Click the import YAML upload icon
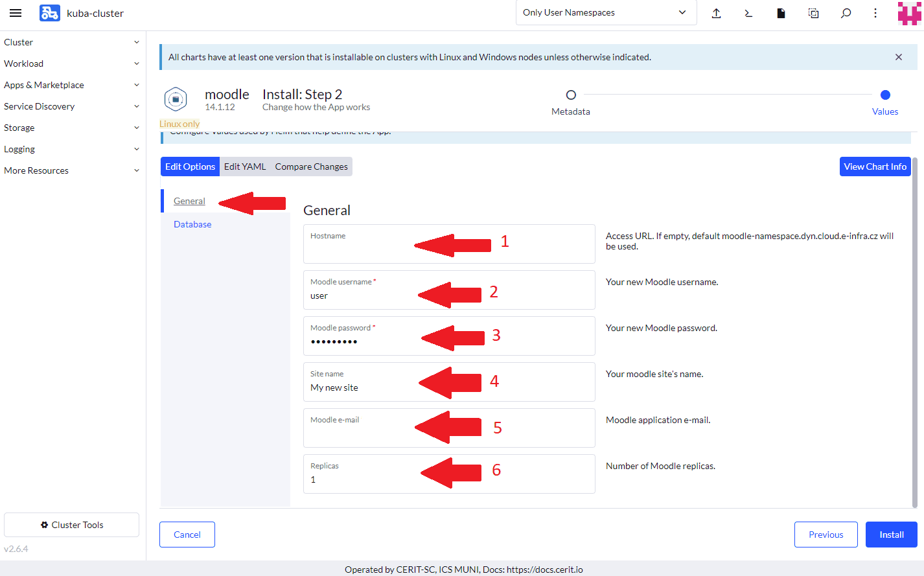The height and width of the screenshot is (576, 924). 716,13
